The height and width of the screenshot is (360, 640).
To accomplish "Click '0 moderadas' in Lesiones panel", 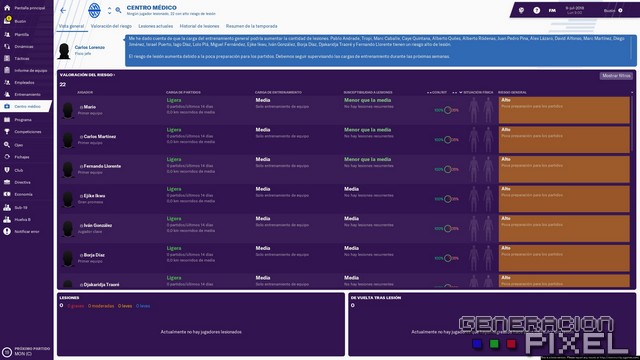I will pos(101,306).
